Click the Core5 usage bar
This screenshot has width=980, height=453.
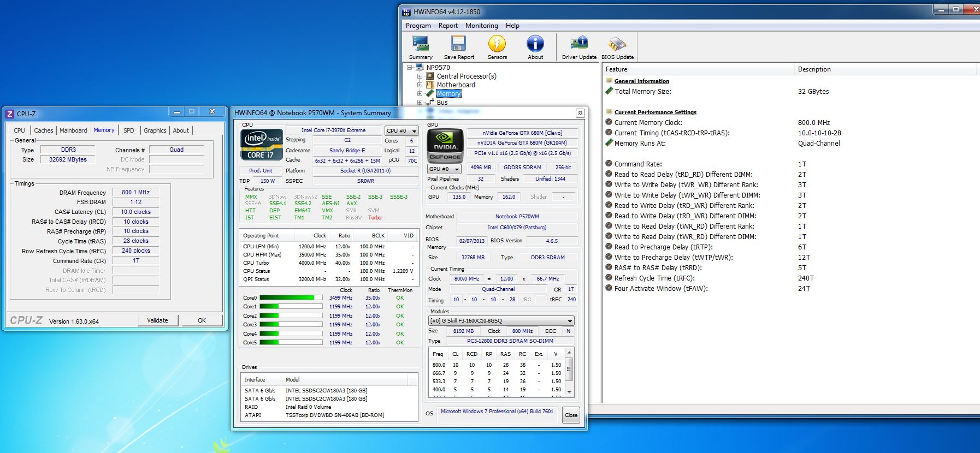coord(291,343)
